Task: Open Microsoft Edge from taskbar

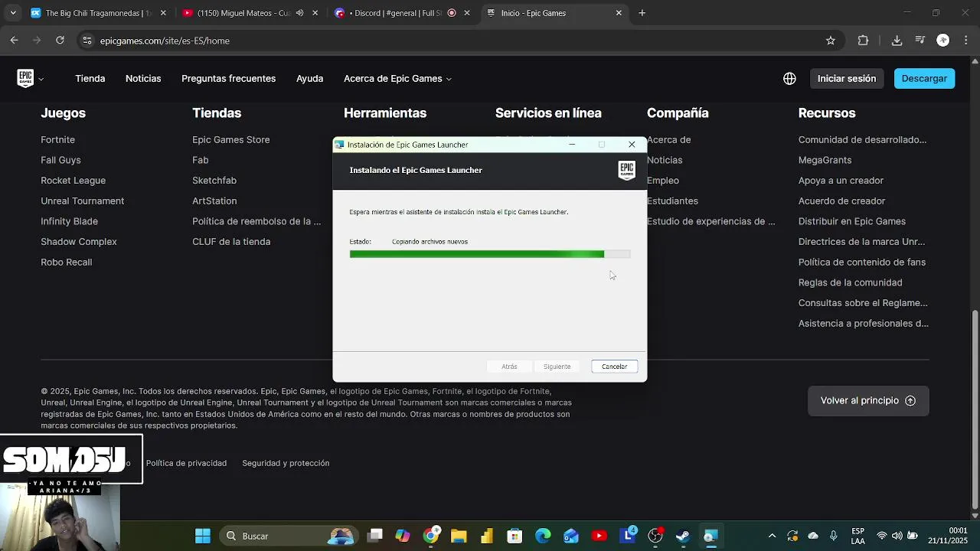Action: [x=543, y=536]
